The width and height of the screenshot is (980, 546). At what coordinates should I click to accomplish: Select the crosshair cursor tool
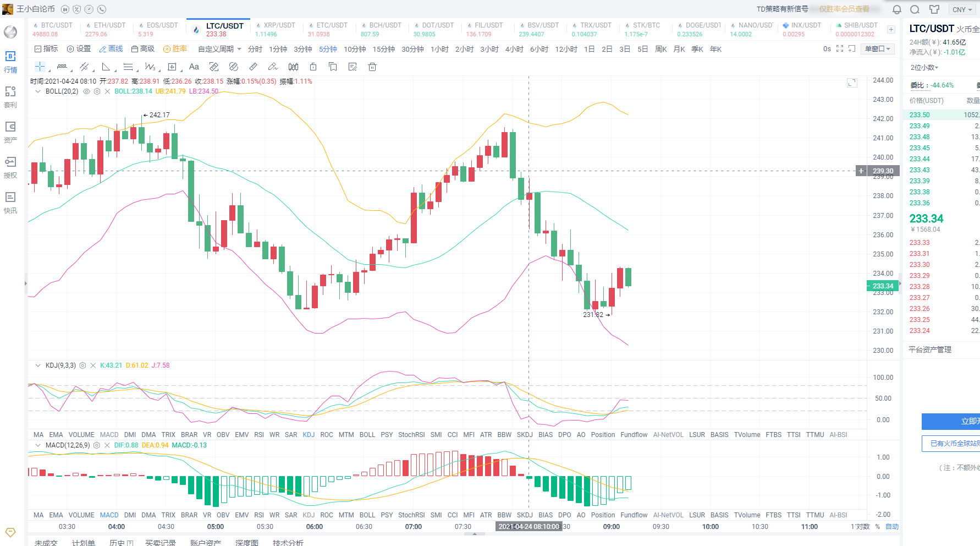[x=40, y=67]
